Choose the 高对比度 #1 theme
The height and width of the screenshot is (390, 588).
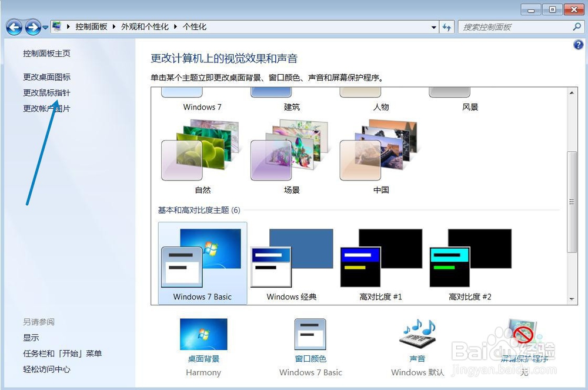click(x=381, y=264)
